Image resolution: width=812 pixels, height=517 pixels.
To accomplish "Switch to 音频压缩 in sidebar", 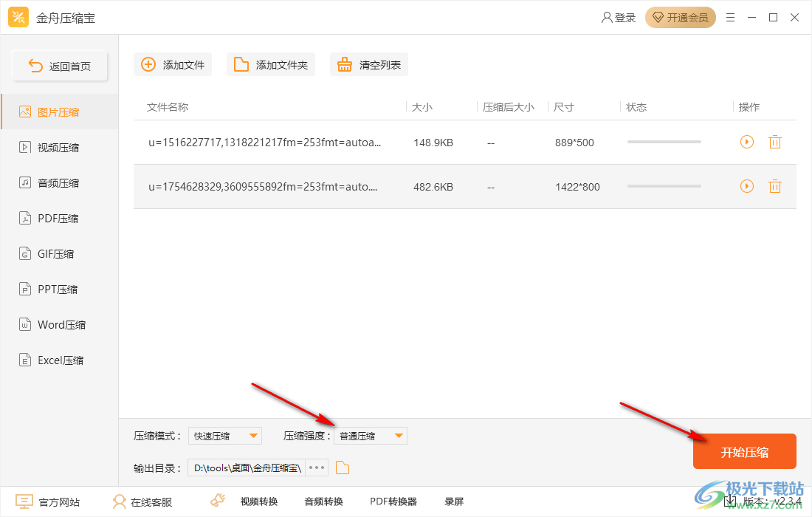I will (x=60, y=183).
